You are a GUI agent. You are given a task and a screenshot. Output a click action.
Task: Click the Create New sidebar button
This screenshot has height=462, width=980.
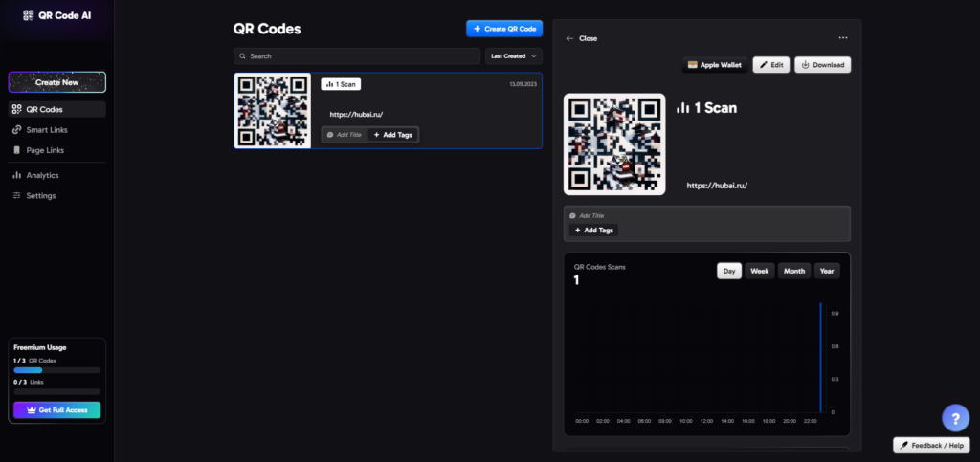click(x=56, y=82)
